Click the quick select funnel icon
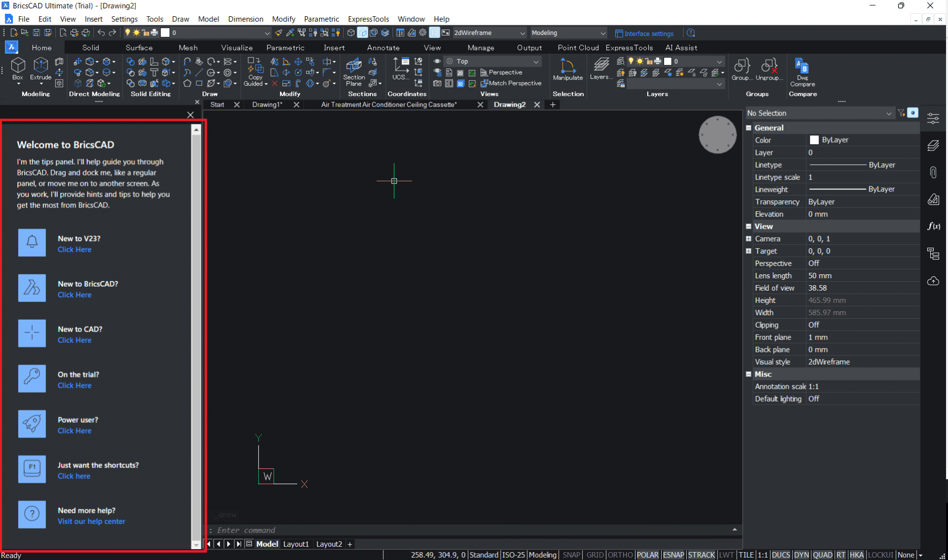This screenshot has width=948, height=560. [x=902, y=113]
